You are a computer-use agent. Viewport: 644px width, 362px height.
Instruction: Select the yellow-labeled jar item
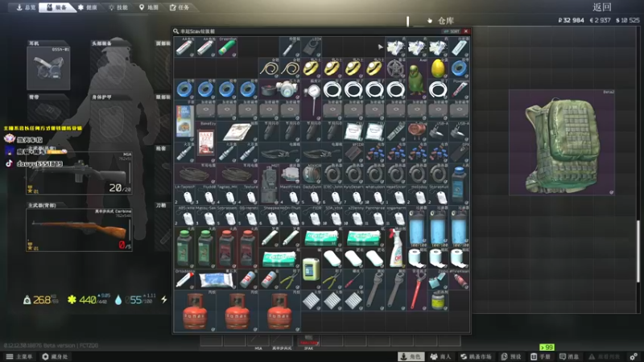[x=438, y=300]
